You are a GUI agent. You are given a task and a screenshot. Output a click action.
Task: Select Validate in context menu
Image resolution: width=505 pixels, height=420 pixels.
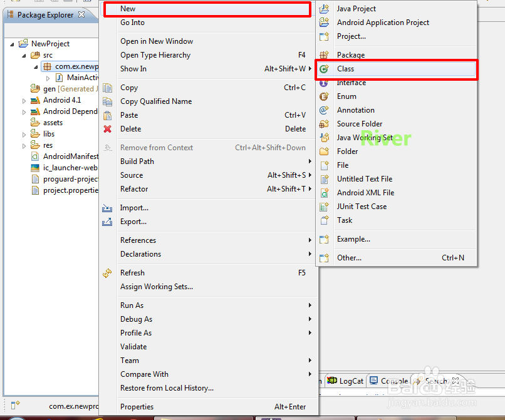209,347
